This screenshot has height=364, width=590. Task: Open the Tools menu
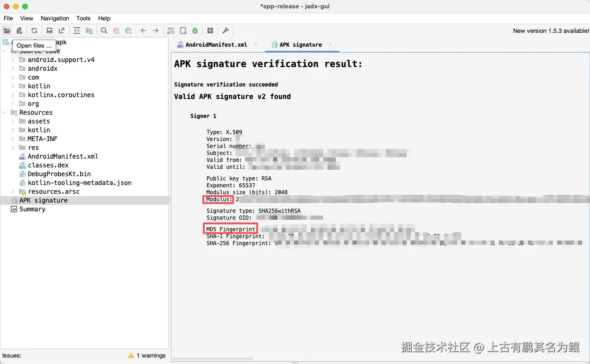[83, 18]
